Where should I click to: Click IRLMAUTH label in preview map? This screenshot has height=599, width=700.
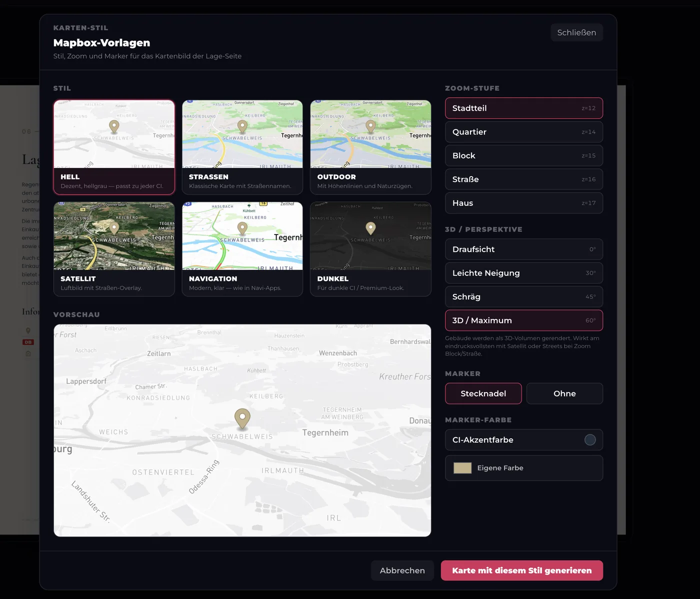282,470
